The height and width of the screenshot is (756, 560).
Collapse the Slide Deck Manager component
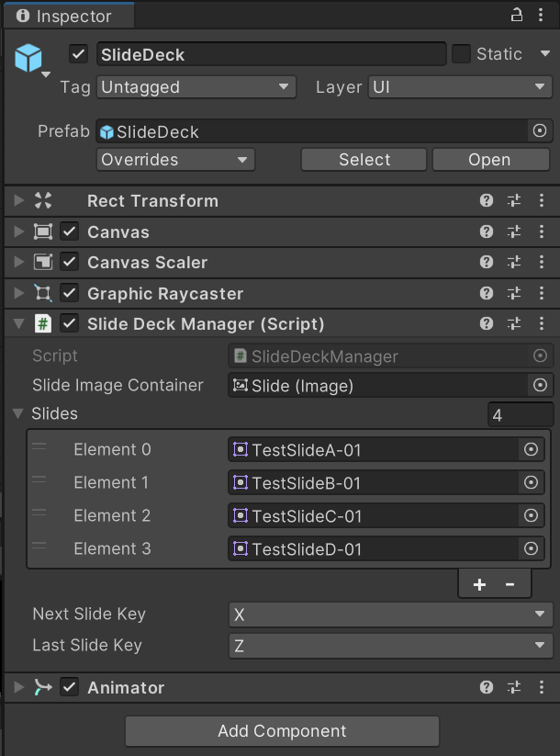tap(19, 324)
